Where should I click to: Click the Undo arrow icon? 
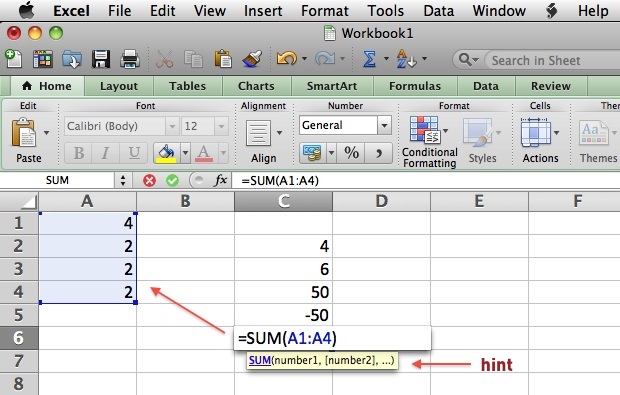[287, 59]
